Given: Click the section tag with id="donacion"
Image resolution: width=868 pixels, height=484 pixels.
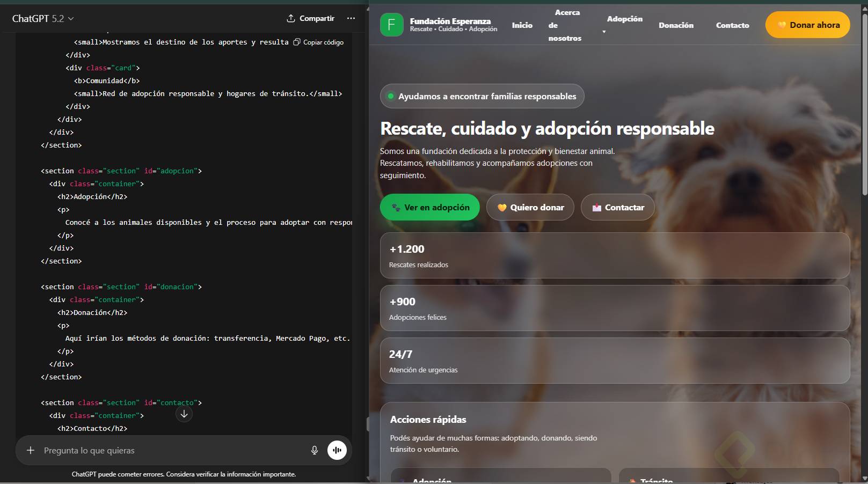Looking at the screenshot, I should (x=121, y=287).
